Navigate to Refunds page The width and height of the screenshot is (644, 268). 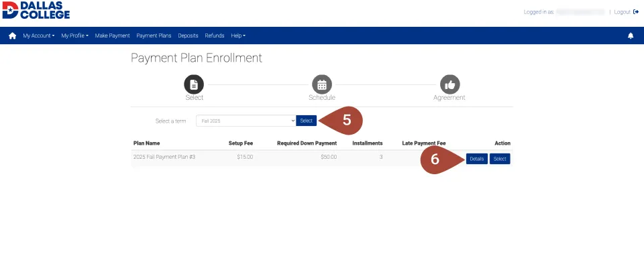tap(215, 36)
